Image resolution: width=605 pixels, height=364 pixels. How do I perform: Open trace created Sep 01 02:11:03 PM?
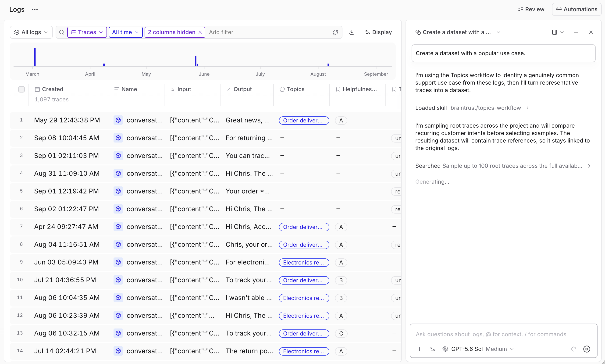(x=67, y=156)
